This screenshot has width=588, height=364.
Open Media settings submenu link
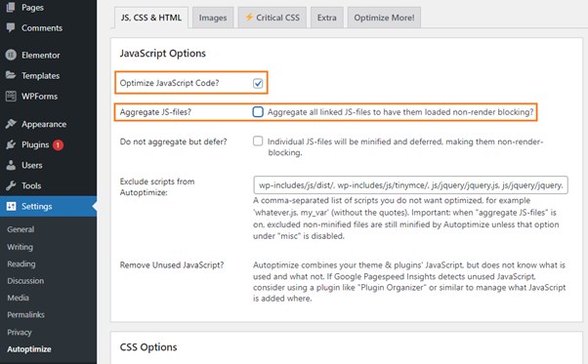click(18, 298)
